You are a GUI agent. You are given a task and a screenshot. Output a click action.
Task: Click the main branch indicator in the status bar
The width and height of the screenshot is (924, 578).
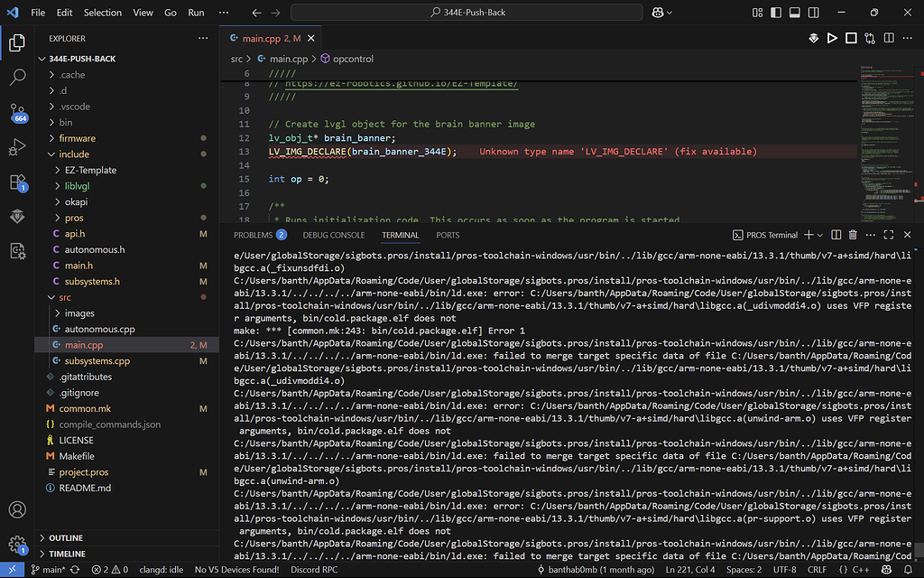49,571
